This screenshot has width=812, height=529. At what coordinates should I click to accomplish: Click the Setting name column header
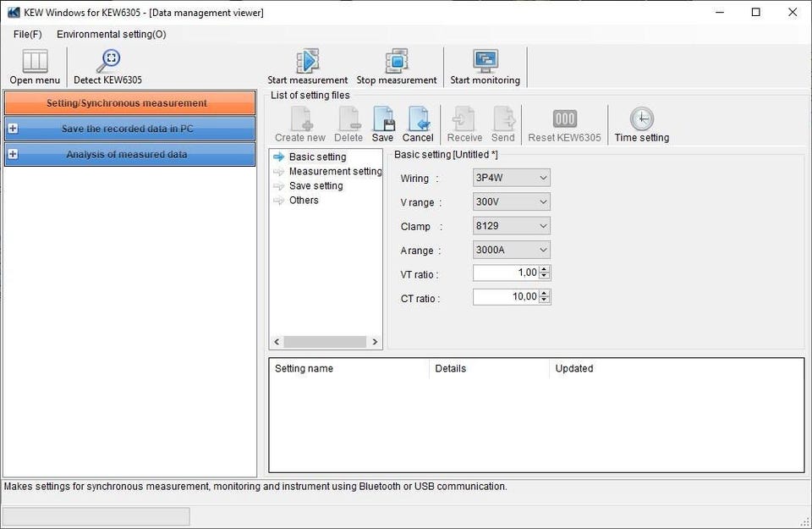(304, 368)
